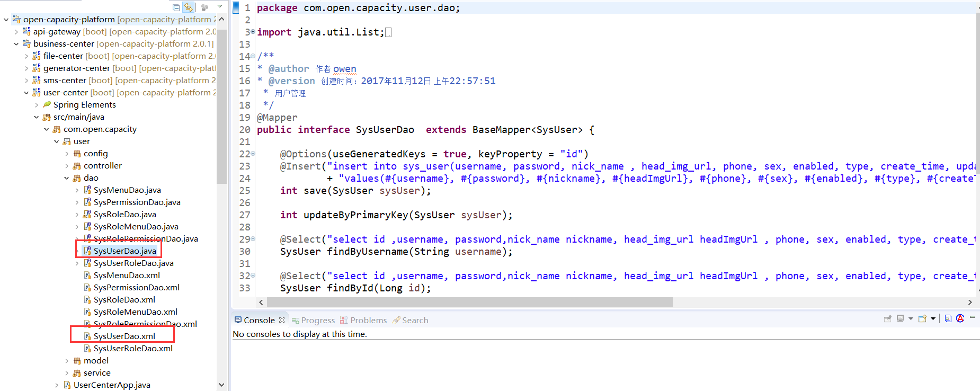Click the colored lines document icon in Console toolbar
Image resolution: width=980 pixels, height=391 pixels.
pos(948,318)
